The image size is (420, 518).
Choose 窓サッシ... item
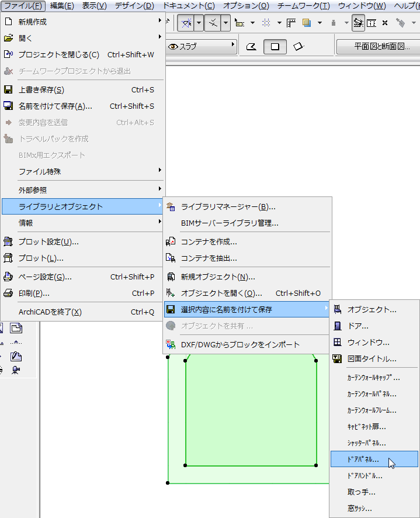374,508
